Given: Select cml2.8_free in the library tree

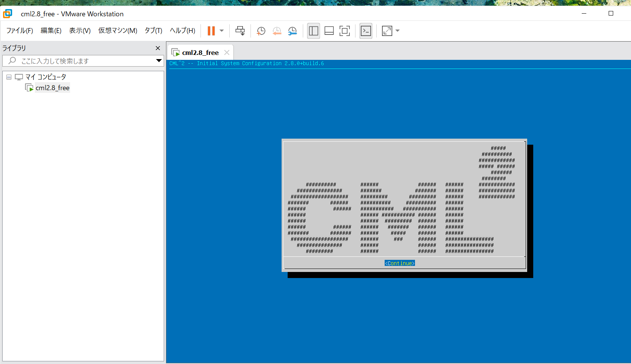Looking at the screenshot, I should [x=52, y=88].
